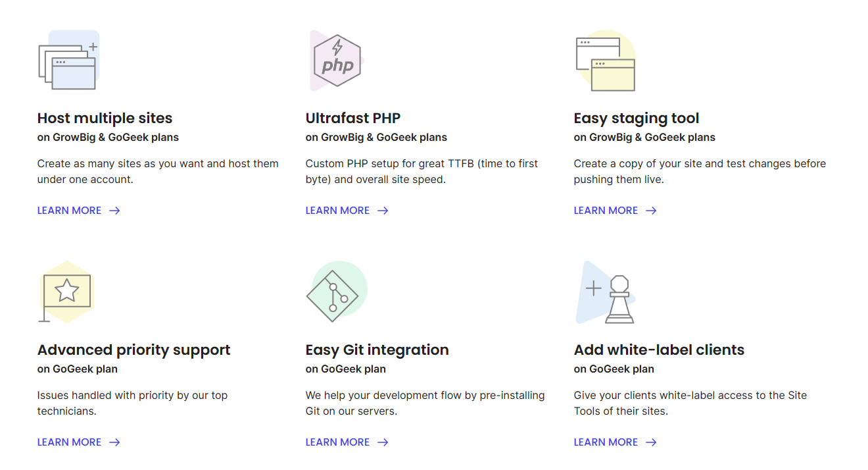Viewport: 868px width, 470px height.
Task: Click the arrow beside Ultrafast PHP Learn More
Action: pos(383,211)
